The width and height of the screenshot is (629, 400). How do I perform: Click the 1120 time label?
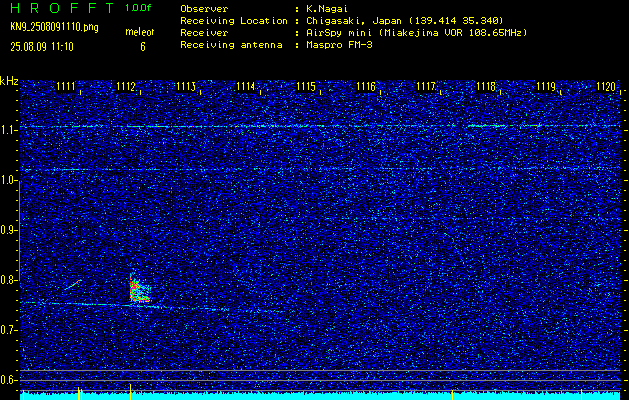[606, 86]
